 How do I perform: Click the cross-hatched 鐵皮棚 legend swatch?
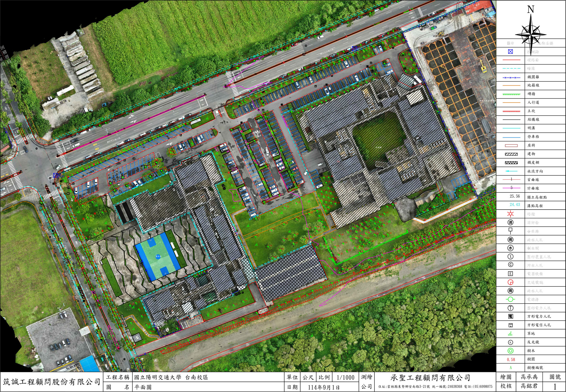(511, 163)
